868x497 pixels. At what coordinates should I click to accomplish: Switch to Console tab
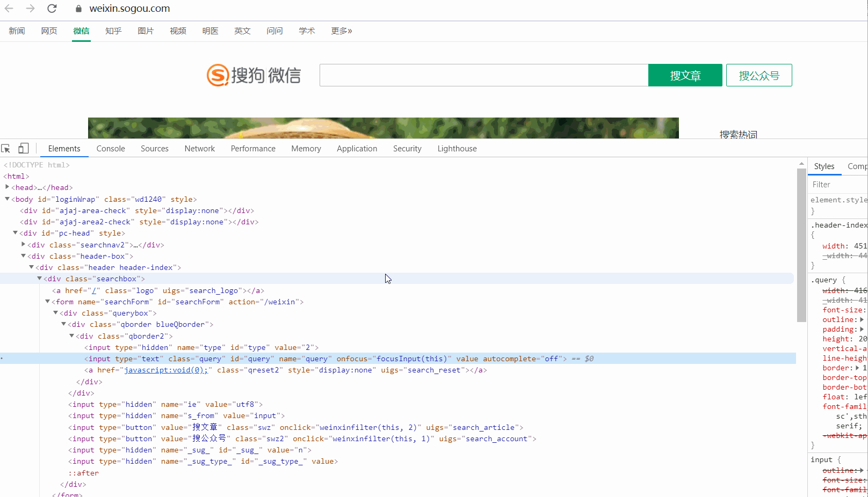pyautogui.click(x=111, y=149)
